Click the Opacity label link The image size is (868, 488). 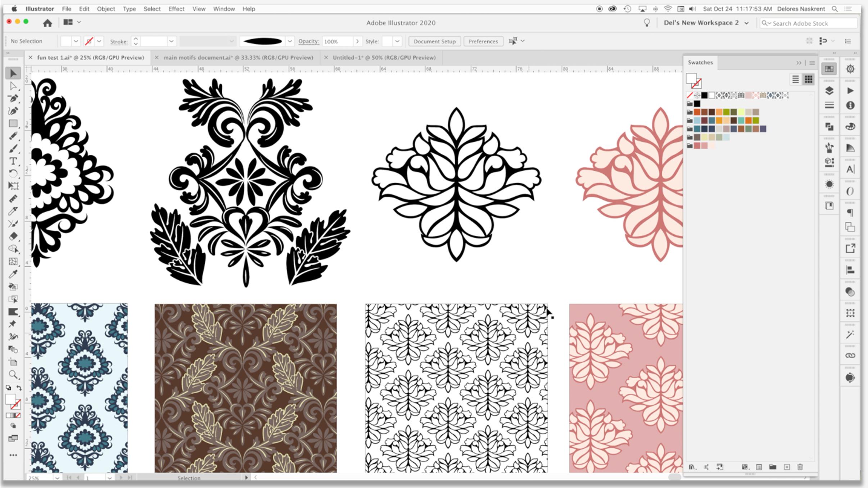click(x=308, y=41)
